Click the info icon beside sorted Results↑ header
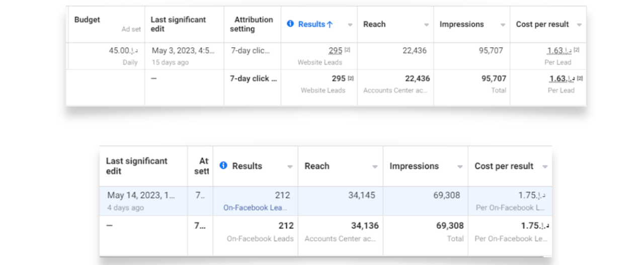Screen dimensions: 644x265 290,24
